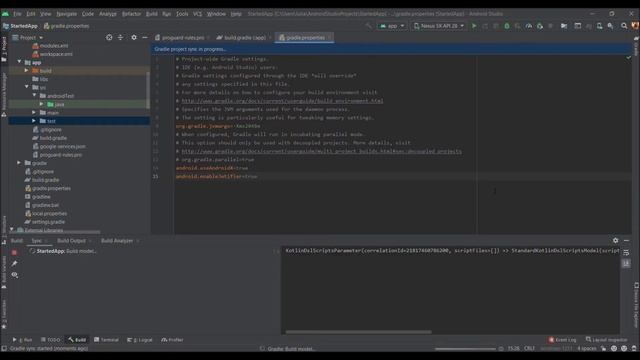Image resolution: width=640 pixels, height=360 pixels.
Task: Close the gradle.properties tab
Action: [329, 38]
